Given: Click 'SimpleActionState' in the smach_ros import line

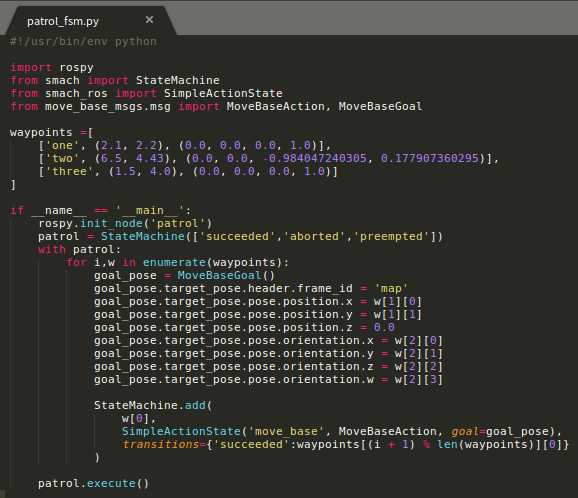Looking at the screenshot, I should pos(223,93).
